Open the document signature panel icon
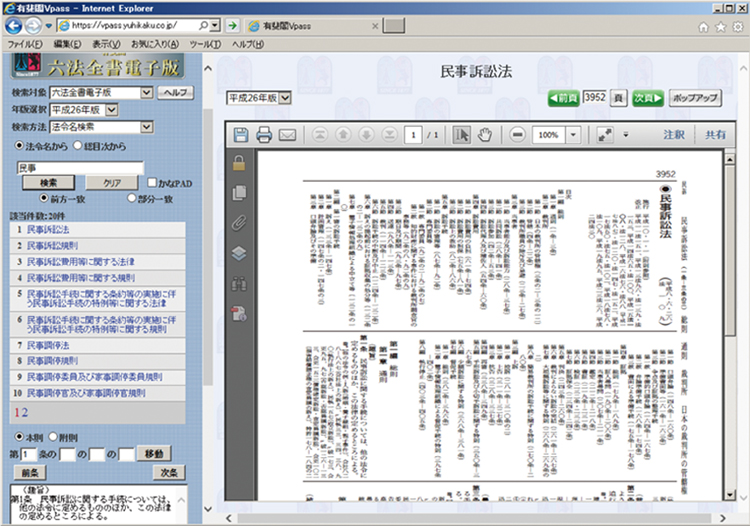The width and height of the screenshot is (750, 526). click(x=239, y=314)
